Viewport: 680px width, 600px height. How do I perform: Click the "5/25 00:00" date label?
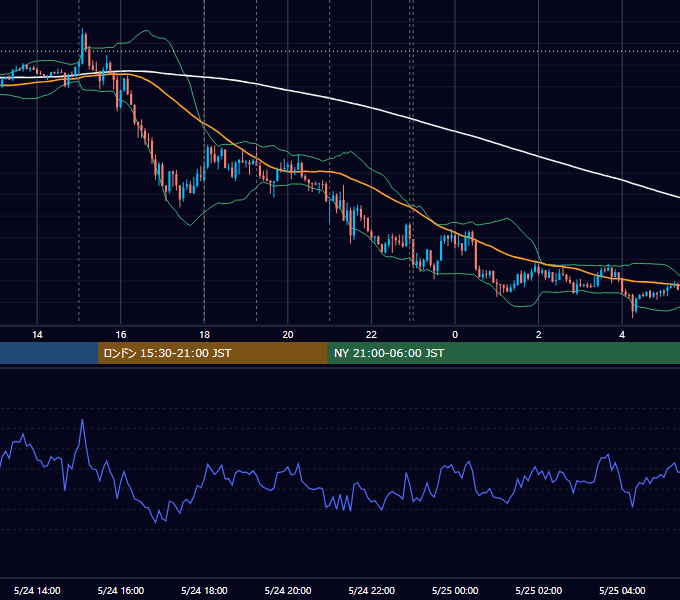pyautogui.click(x=455, y=590)
